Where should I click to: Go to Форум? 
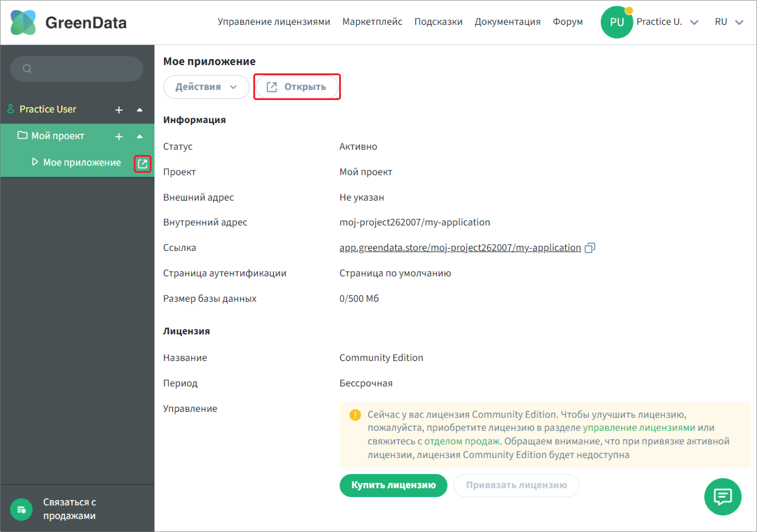pyautogui.click(x=568, y=22)
